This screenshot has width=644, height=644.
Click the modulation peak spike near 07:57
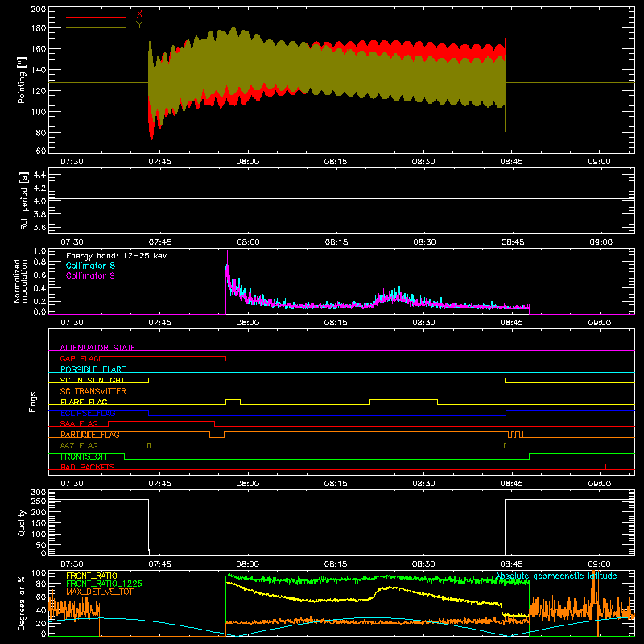[x=228, y=263]
